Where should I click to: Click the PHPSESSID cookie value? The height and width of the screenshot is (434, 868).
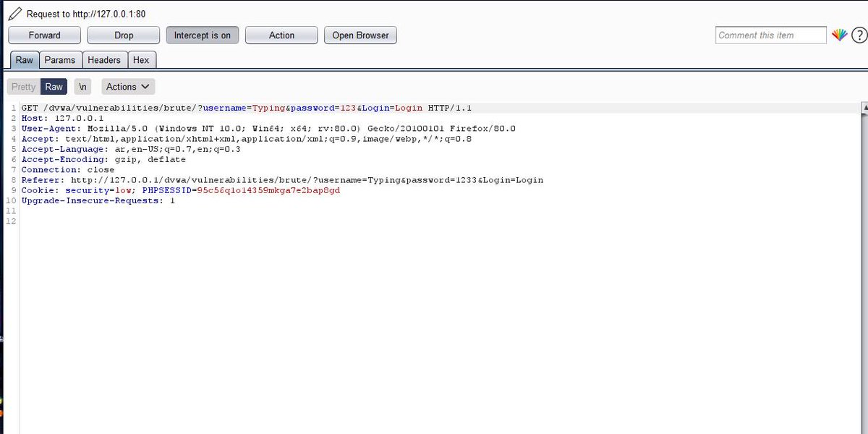point(268,191)
